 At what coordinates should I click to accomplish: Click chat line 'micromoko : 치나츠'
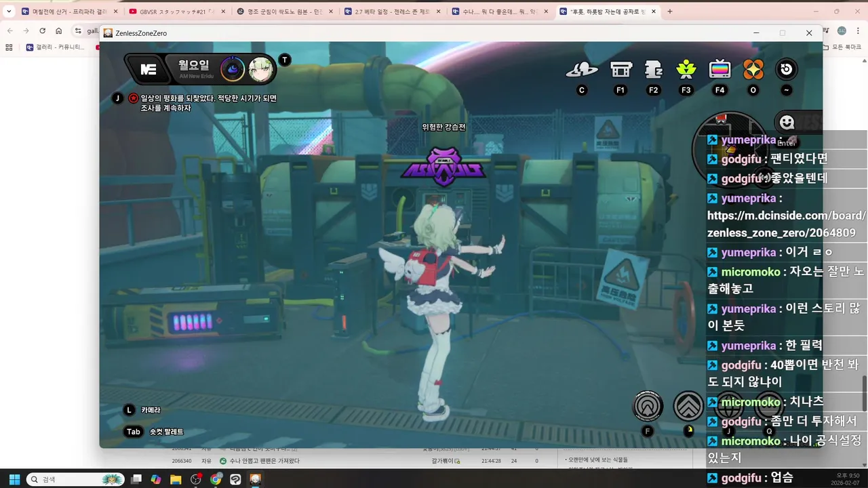(x=766, y=403)
